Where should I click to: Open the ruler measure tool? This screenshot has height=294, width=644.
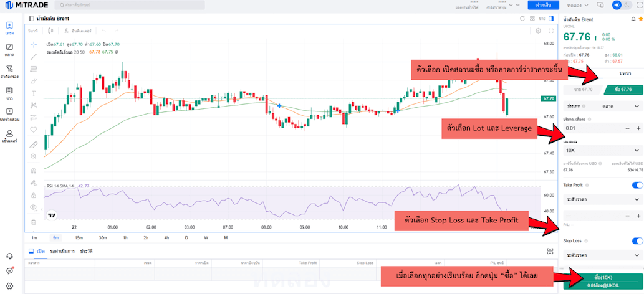tap(34, 144)
